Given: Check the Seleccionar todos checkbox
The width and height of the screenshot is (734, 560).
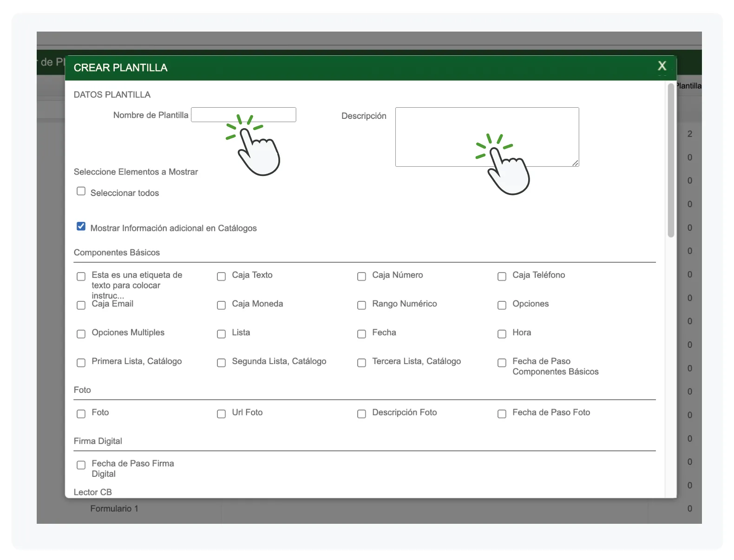Looking at the screenshot, I should click(x=81, y=191).
